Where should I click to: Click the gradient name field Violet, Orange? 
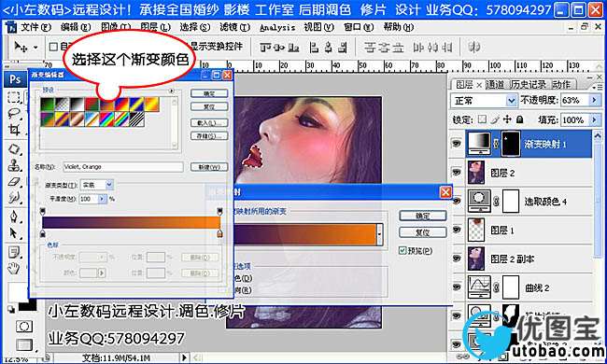[123, 167]
